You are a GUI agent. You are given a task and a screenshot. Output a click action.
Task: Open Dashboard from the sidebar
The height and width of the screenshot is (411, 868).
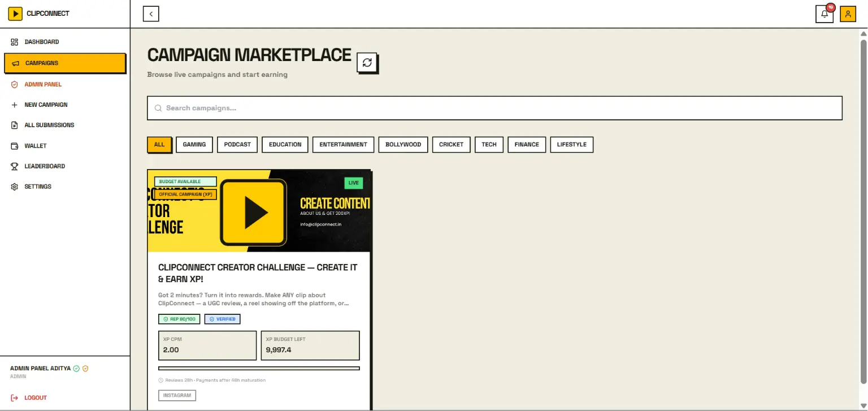point(65,42)
